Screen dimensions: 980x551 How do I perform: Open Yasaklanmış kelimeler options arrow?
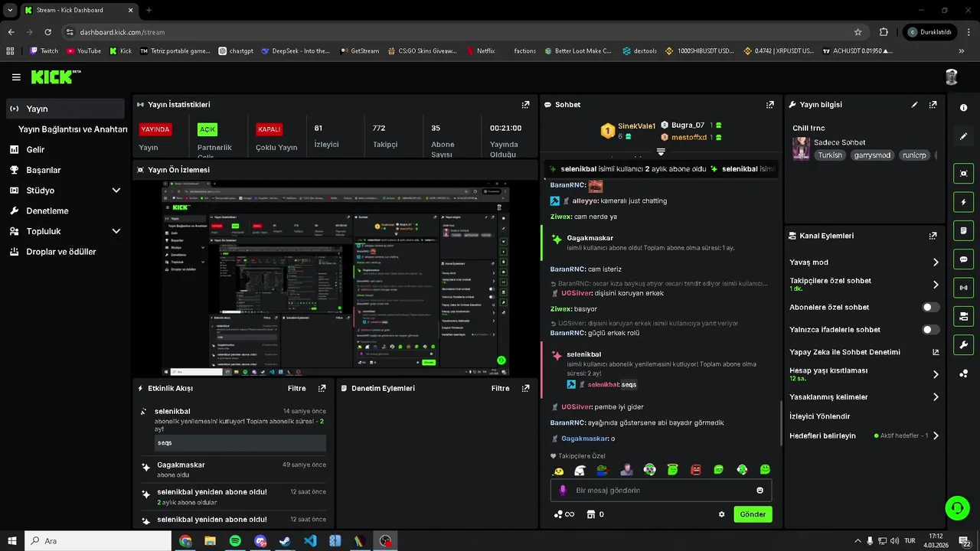tap(936, 397)
